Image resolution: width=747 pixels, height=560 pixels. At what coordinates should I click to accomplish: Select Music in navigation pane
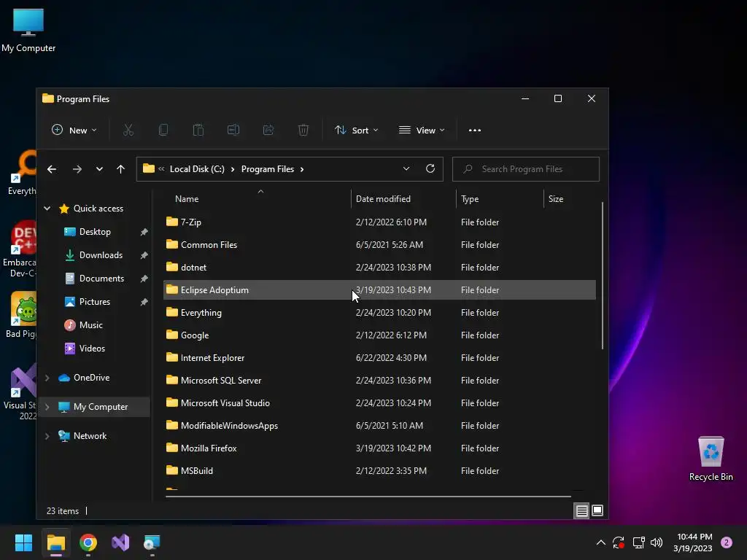[90, 325]
